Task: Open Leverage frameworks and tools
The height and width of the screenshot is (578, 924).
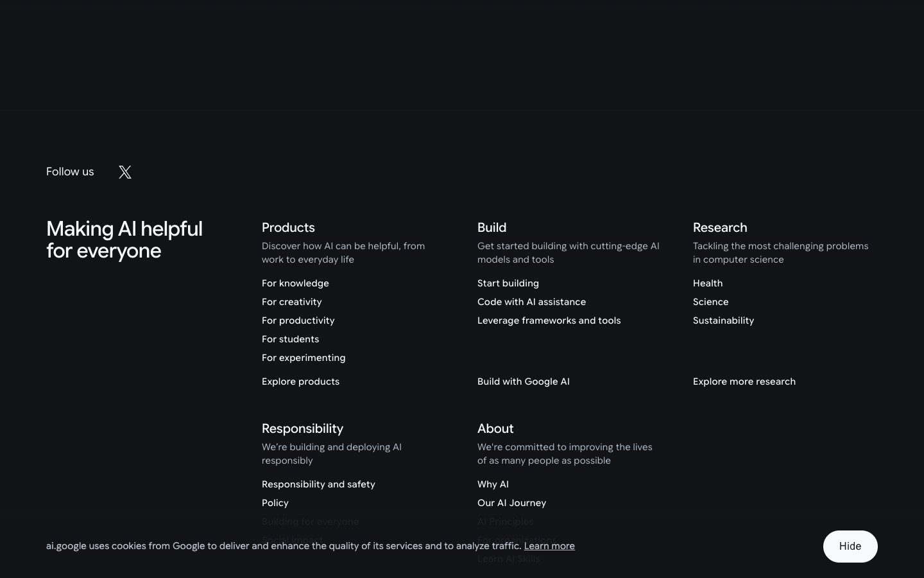Action: tap(549, 320)
